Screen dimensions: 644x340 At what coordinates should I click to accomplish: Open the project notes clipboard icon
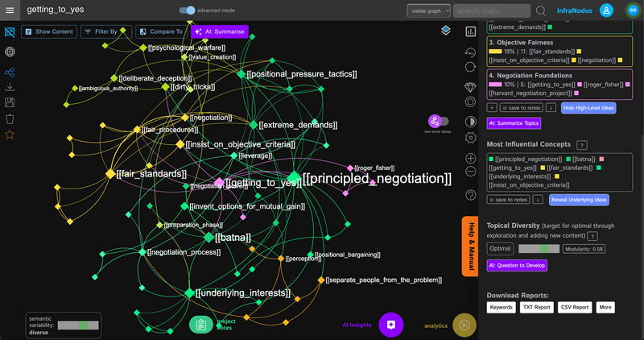pos(200,325)
